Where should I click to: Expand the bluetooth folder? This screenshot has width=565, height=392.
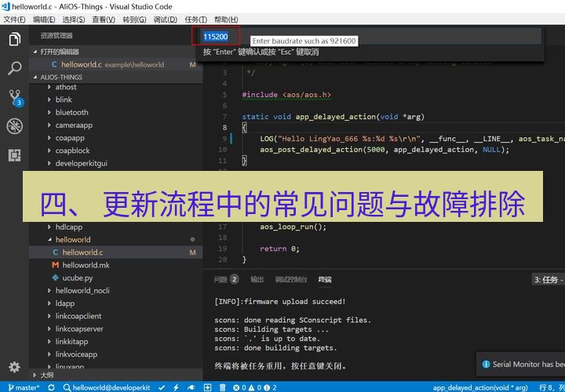(x=71, y=112)
